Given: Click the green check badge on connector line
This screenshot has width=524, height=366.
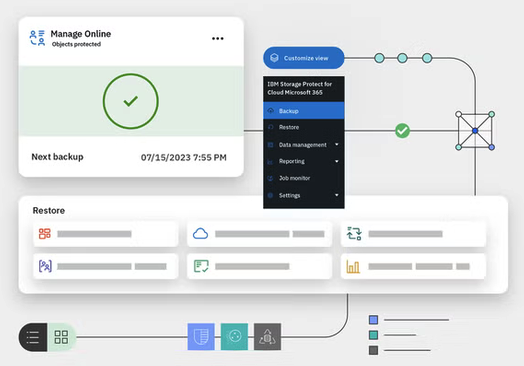Looking at the screenshot, I should pos(402,131).
